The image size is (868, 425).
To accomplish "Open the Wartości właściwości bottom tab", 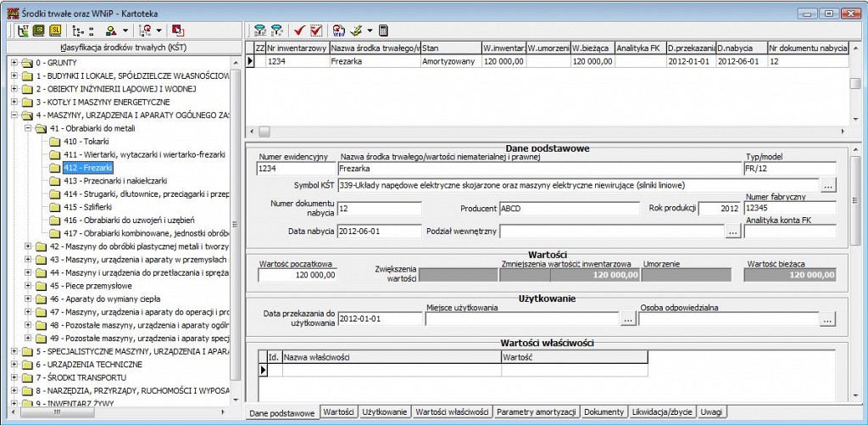I will tap(452, 411).
